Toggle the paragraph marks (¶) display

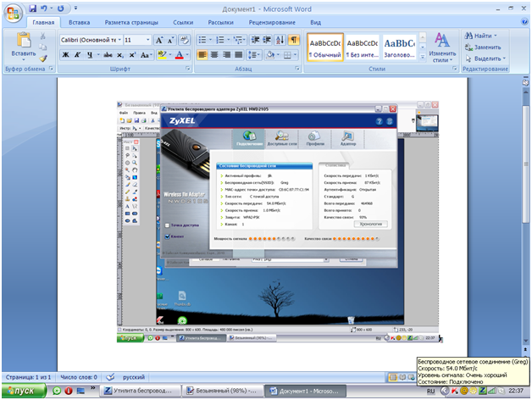[x=294, y=41]
